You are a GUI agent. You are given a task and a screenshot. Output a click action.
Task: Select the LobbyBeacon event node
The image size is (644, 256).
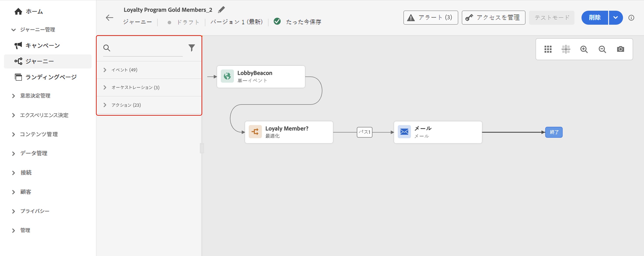click(261, 77)
